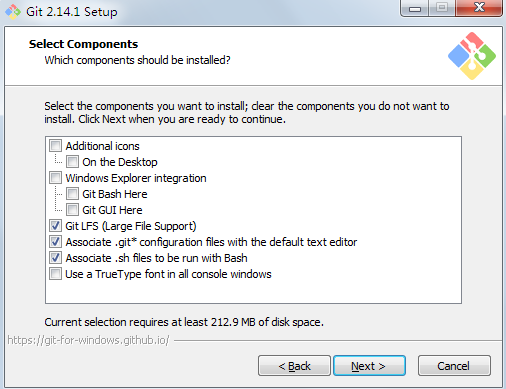
Task: Uncheck Git LFS (Large File Support)
Action: click(55, 226)
